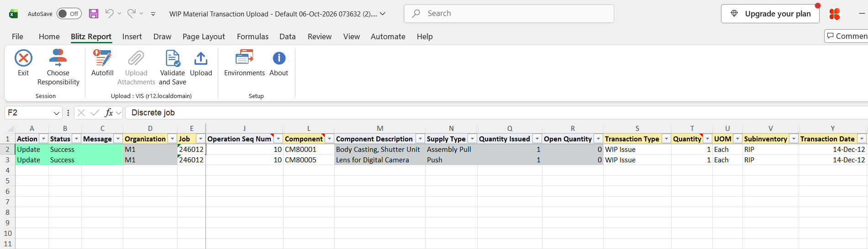Viewport: 868px width, 249px height.
Task: Switch to the Automate tab
Action: point(388,36)
